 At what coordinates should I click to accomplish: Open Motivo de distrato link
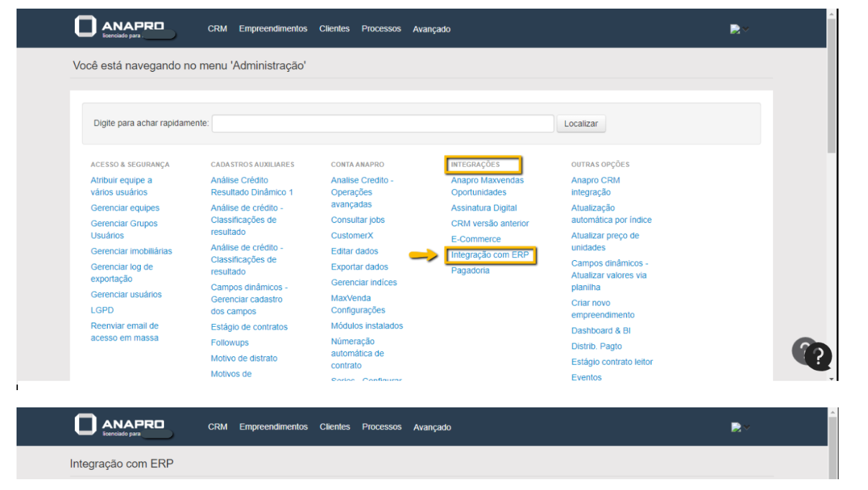click(244, 359)
